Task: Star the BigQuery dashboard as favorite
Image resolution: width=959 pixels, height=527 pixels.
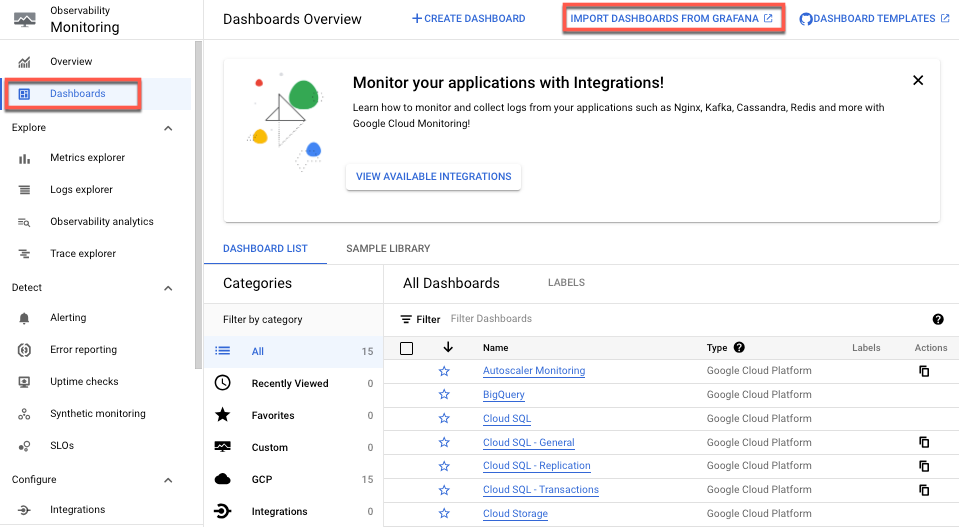Action: pyautogui.click(x=444, y=395)
